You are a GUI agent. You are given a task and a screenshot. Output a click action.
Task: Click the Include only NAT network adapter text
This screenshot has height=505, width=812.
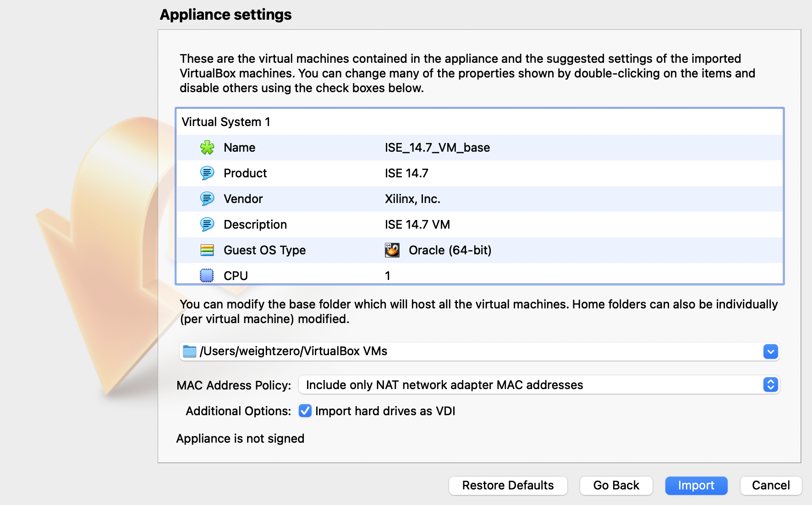pyautogui.click(x=444, y=385)
